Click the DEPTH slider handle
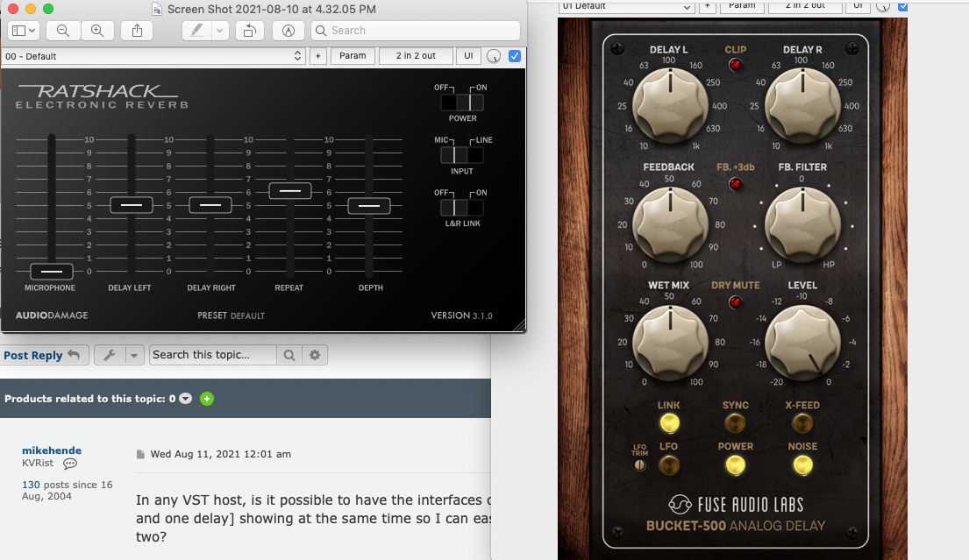This screenshot has width=969, height=560. pos(369,206)
